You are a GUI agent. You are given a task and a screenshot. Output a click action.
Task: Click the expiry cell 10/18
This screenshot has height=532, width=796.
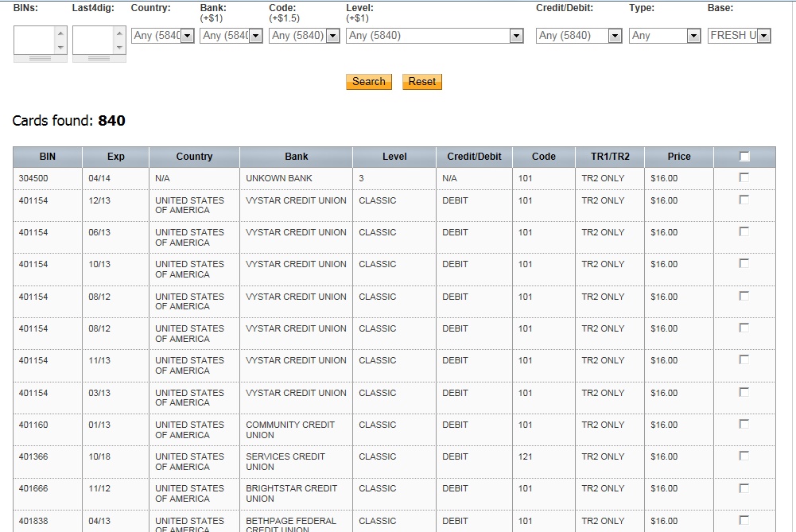point(99,457)
